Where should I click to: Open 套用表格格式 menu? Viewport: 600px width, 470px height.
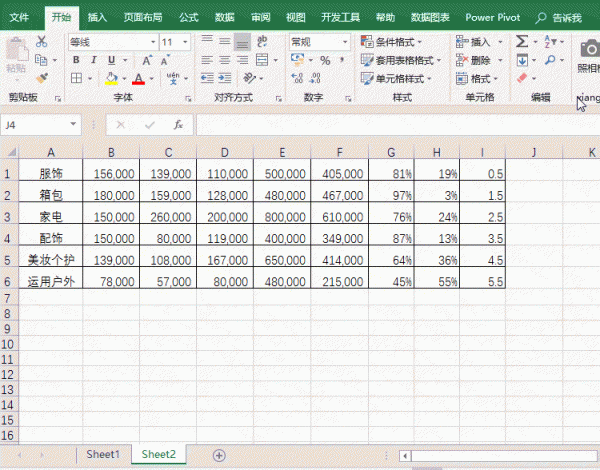pos(401,60)
